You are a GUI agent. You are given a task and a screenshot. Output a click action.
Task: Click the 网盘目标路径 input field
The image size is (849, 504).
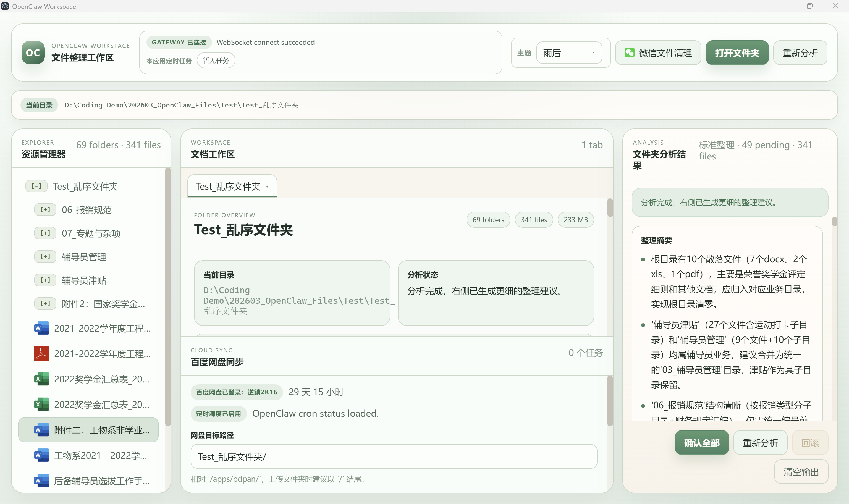394,456
